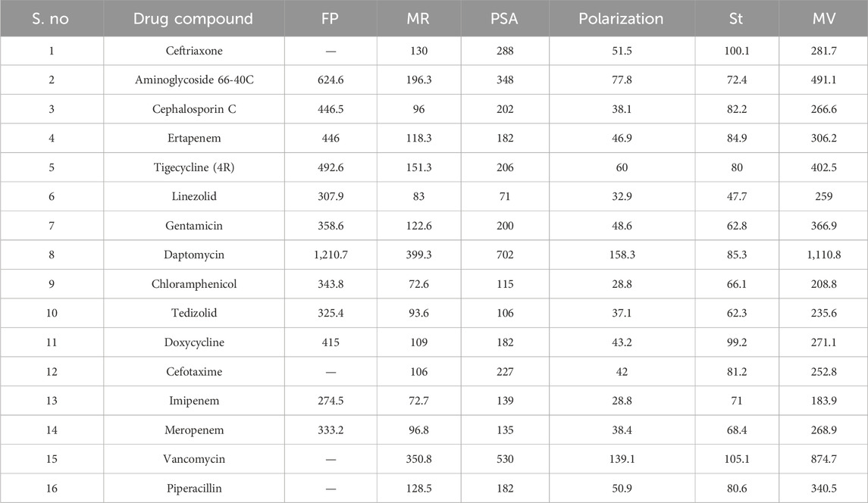The height and width of the screenshot is (503, 868).
Task: Select the S. no header cell
Action: (51, 18)
